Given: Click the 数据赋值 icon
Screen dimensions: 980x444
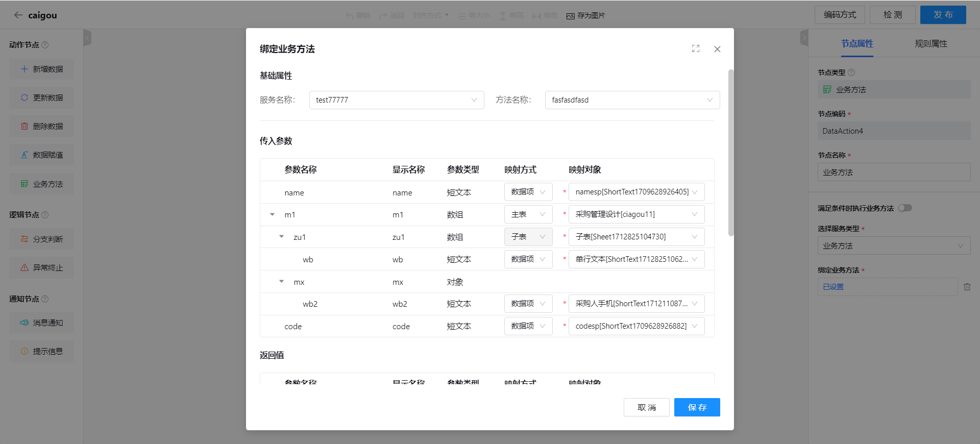Looking at the screenshot, I should 24,155.
